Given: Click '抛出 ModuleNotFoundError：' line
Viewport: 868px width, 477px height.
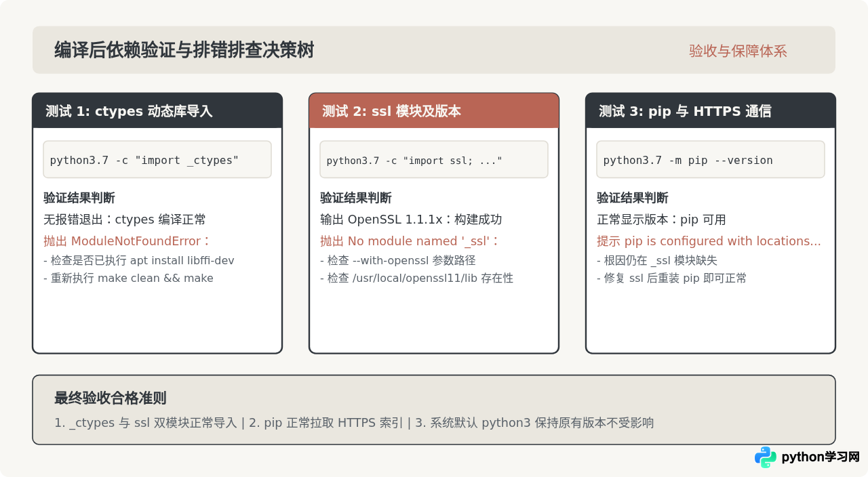Looking at the screenshot, I should pos(127,241).
